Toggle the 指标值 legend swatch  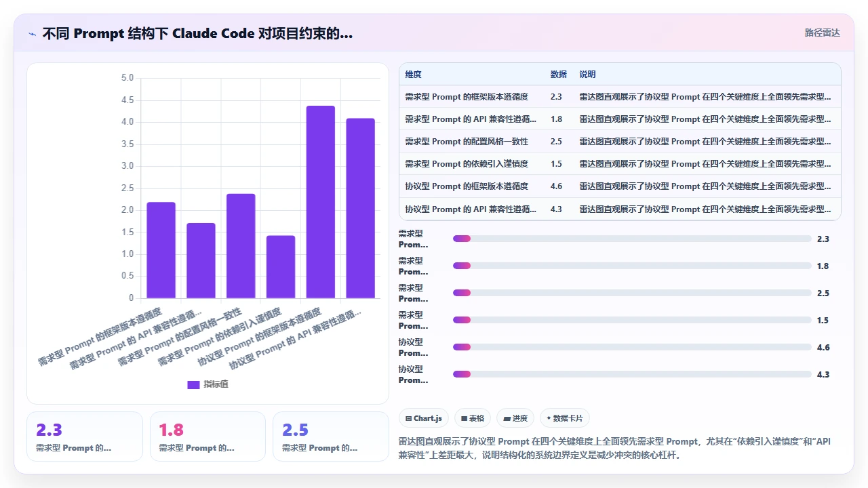tap(193, 384)
